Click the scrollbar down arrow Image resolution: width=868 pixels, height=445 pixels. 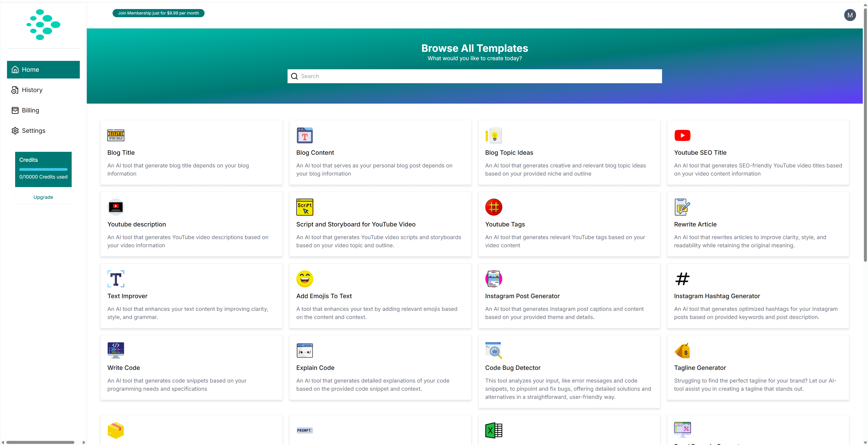pyautogui.click(x=865, y=442)
